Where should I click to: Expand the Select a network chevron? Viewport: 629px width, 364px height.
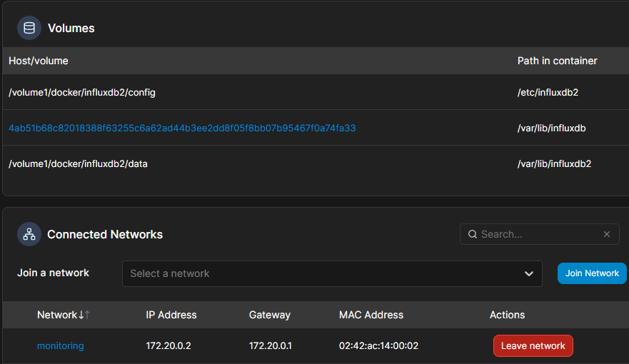[x=529, y=274]
